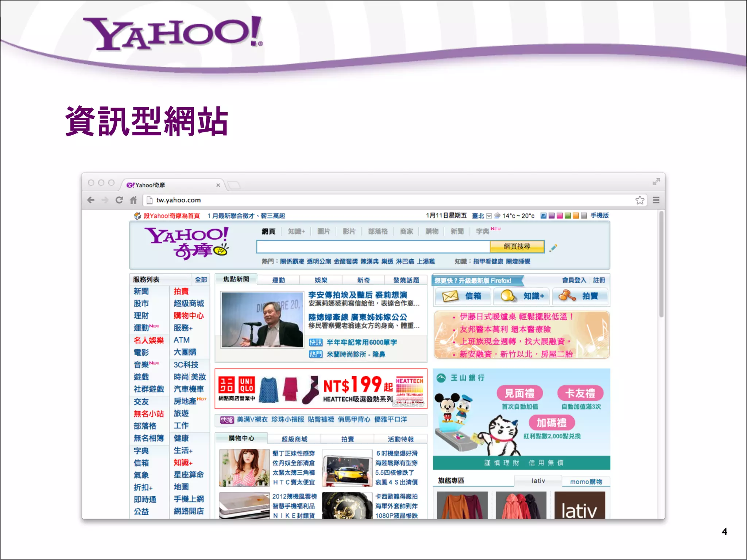Click the 信箱 envelope icon button
747x560 pixels.
click(462, 296)
